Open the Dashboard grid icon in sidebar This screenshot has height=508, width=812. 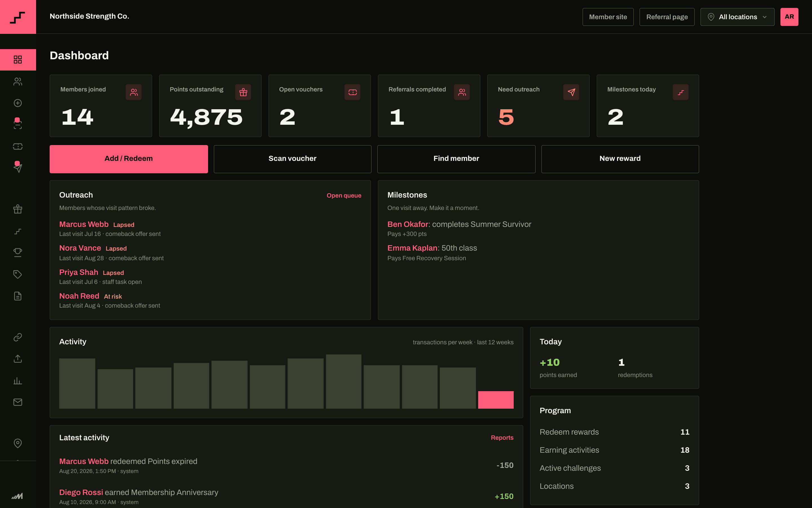click(x=18, y=60)
